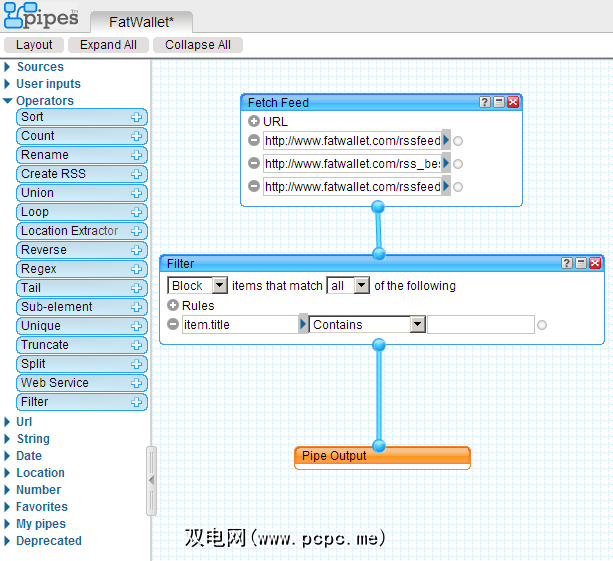The height and width of the screenshot is (561, 613).
Task: Collapse the Operators category
Action: coord(7,101)
